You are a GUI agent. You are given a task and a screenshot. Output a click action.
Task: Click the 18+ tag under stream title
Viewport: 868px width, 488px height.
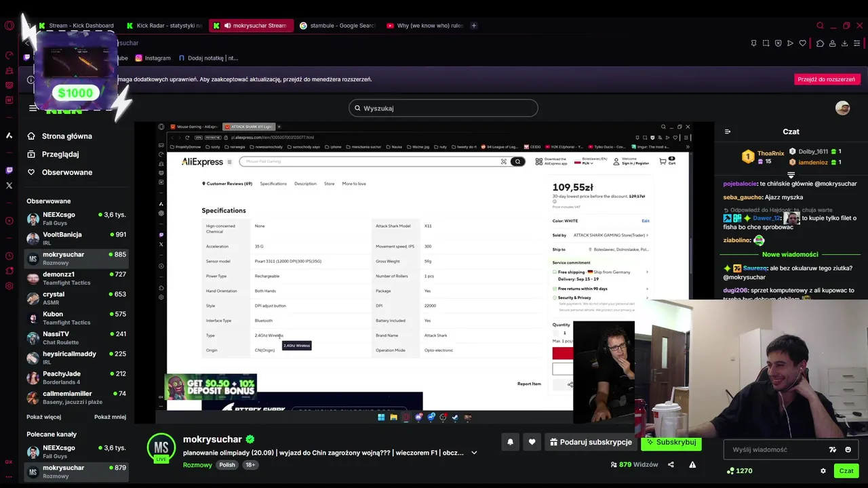pyautogui.click(x=250, y=465)
